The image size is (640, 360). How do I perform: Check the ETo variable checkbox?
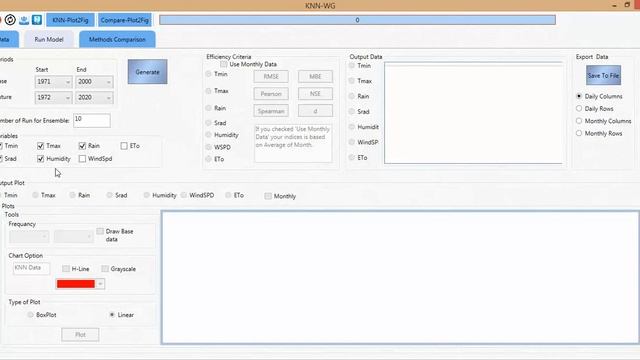[x=124, y=146]
